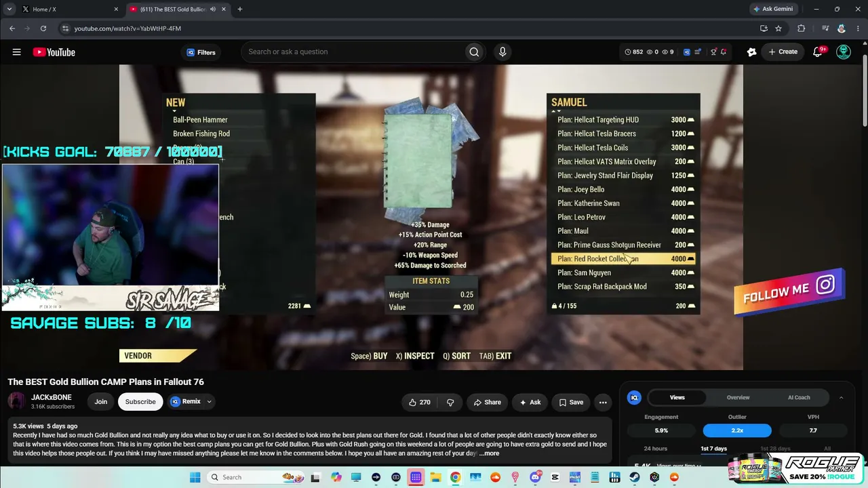Select the Views tab in vidIQ panel
The image size is (868, 488).
[x=677, y=398]
